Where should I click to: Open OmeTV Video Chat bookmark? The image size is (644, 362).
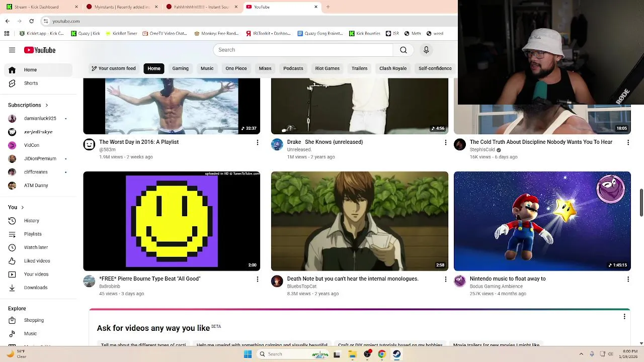coord(165,34)
